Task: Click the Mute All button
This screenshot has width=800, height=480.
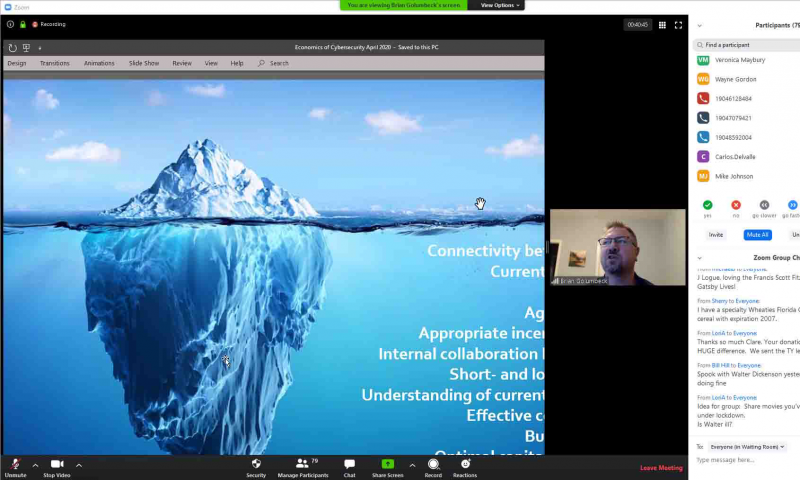Action: [758, 235]
